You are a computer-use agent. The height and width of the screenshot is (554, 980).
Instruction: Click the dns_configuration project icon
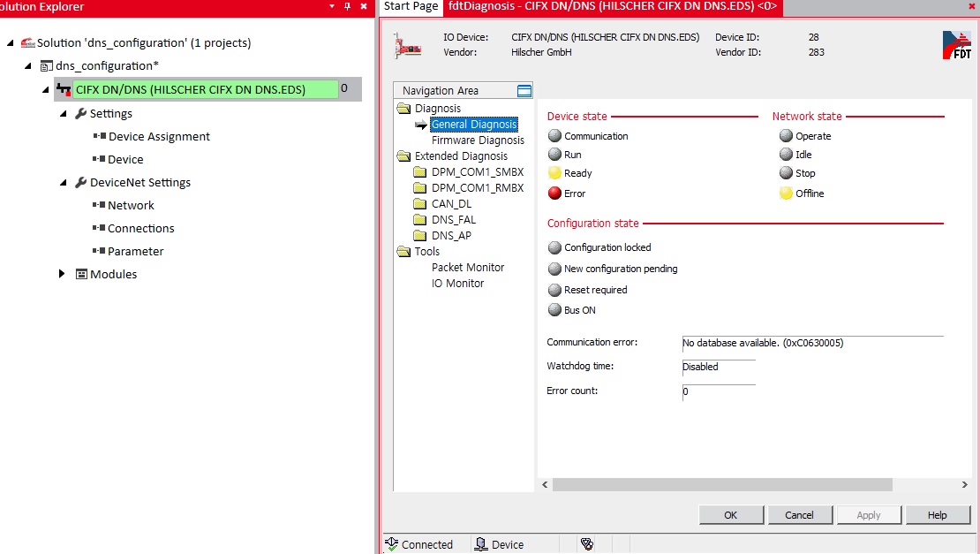46,65
